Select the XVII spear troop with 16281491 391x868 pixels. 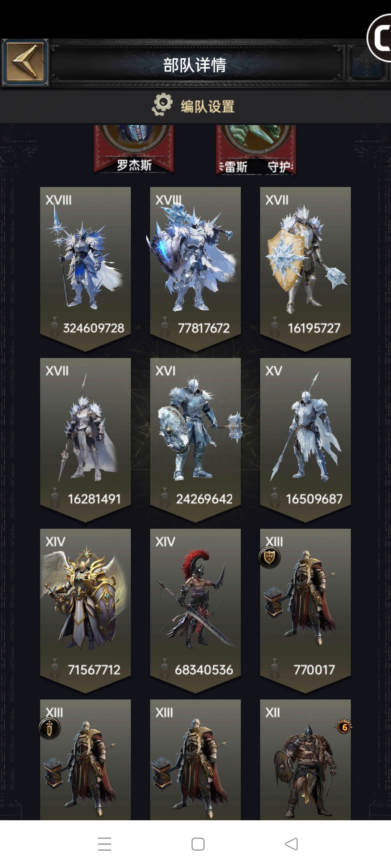coord(85,439)
